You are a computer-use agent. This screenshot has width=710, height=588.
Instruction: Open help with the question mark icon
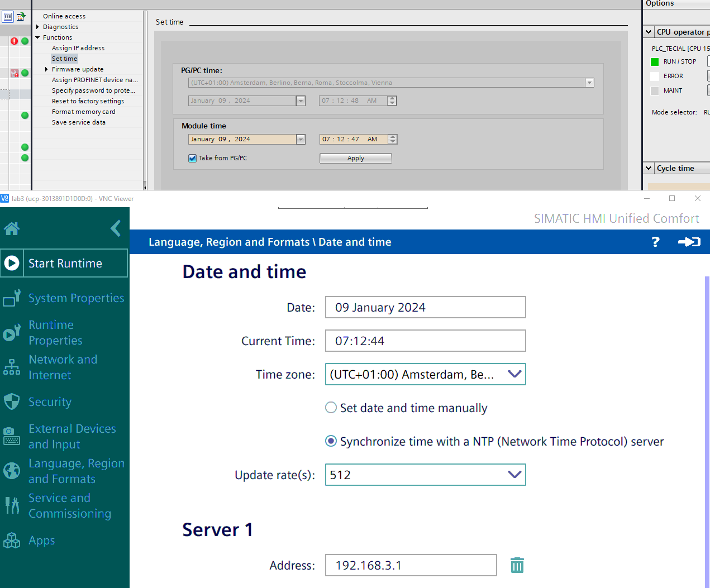tap(655, 242)
